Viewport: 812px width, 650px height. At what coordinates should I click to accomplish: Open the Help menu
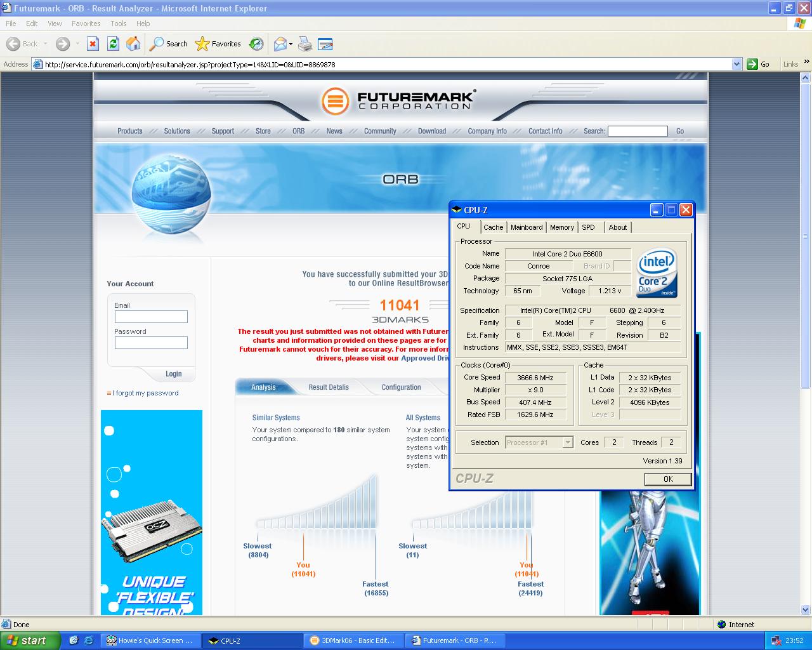click(143, 23)
